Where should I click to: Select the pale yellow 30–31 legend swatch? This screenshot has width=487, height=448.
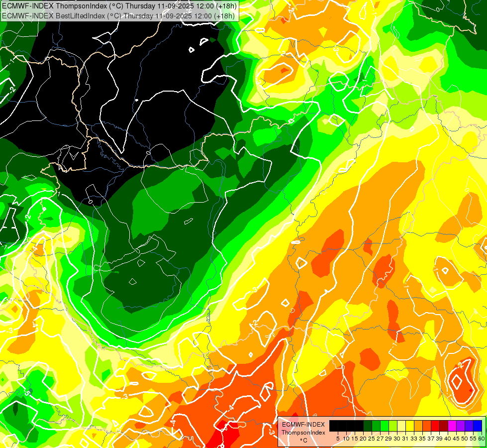coord(401,426)
